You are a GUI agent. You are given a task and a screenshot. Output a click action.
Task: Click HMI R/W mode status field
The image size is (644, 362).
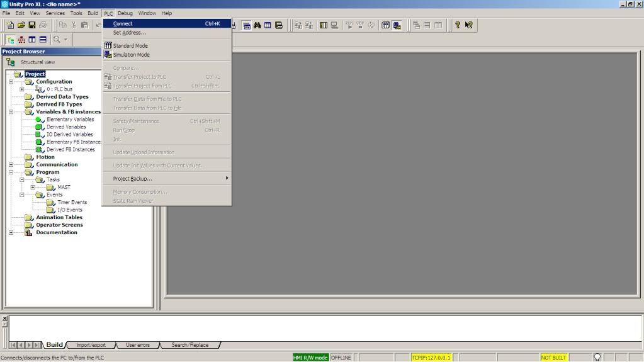point(310,358)
